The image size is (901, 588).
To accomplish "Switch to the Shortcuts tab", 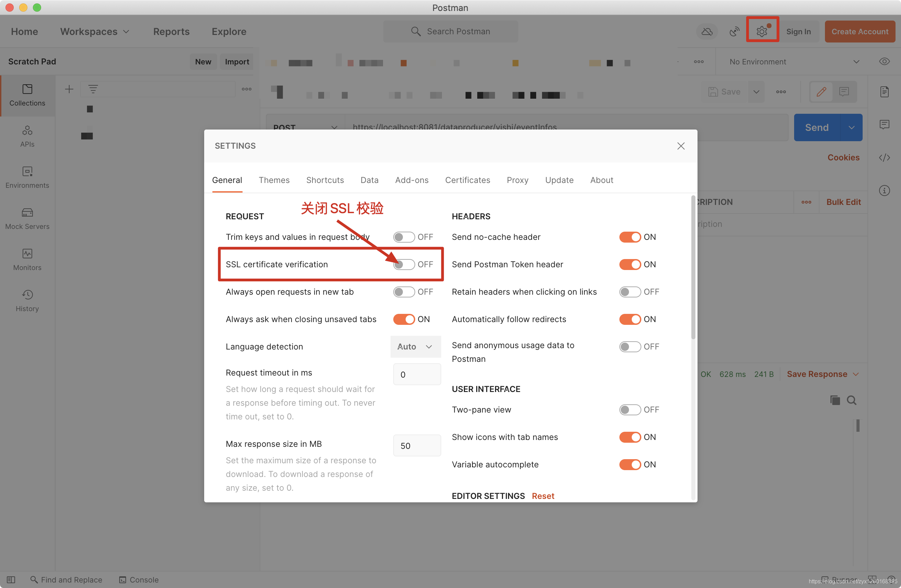I will click(325, 180).
